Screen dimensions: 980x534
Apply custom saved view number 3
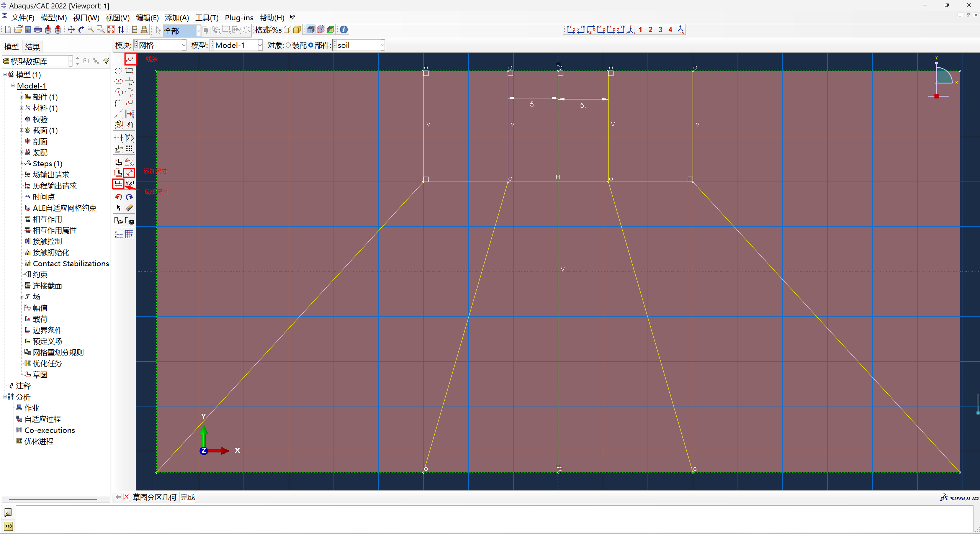(660, 29)
